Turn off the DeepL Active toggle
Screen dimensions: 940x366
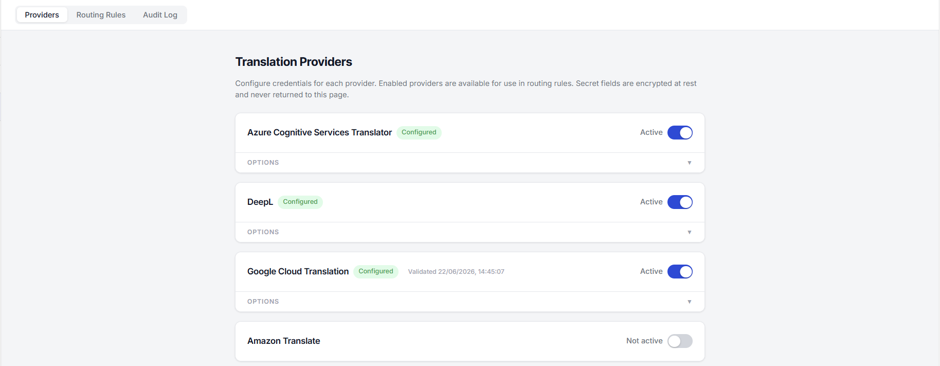(680, 202)
